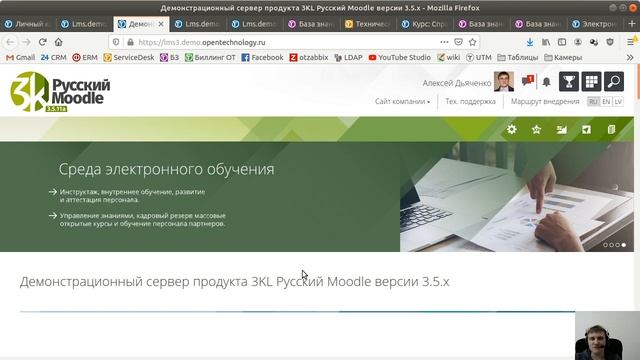640x360 pixels.
Task: Open Firefox hamburger menu
Action: tap(631, 42)
